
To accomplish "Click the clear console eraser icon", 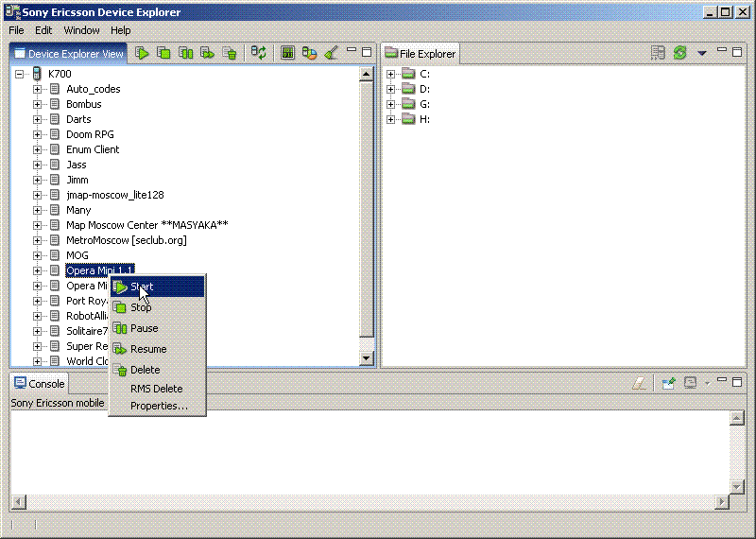I will pos(640,383).
